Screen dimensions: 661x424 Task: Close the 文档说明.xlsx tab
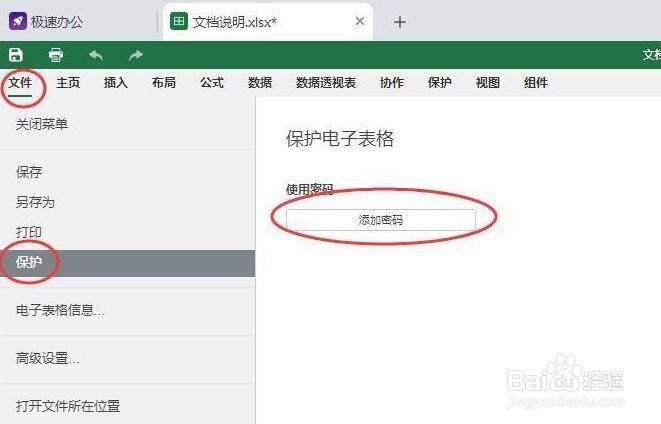point(360,21)
